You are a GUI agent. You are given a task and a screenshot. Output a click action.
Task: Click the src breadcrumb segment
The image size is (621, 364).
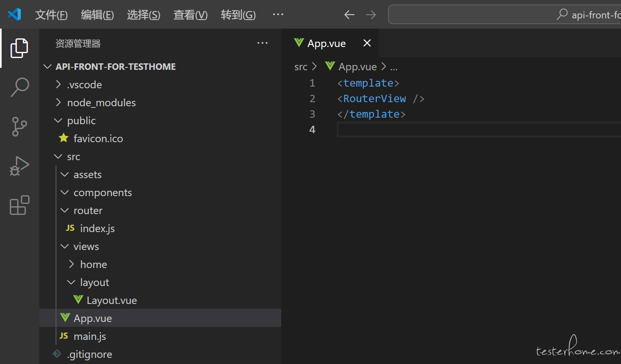(x=301, y=67)
